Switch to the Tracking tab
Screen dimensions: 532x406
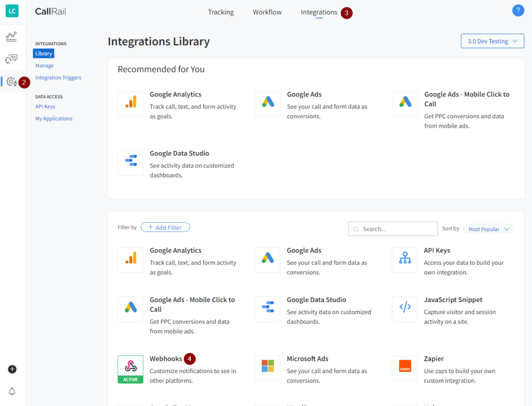(221, 12)
